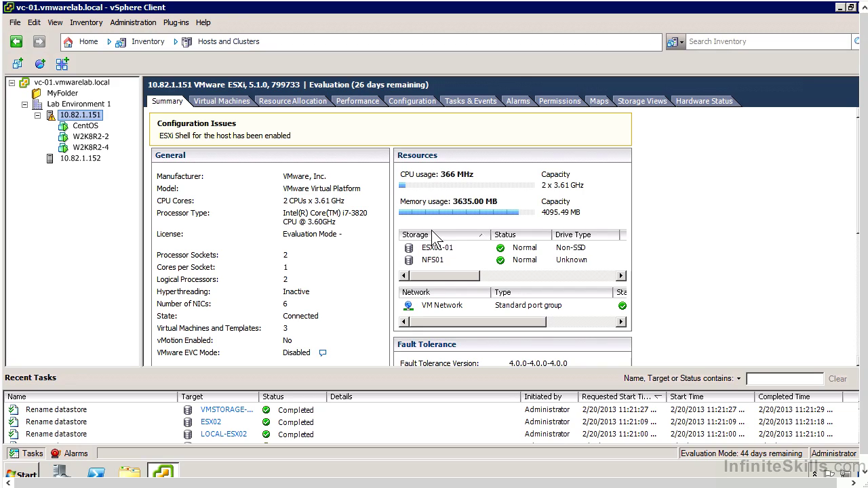Viewport: 868px width, 488px height.
Task: Click the Permissions tab
Action: [559, 101]
